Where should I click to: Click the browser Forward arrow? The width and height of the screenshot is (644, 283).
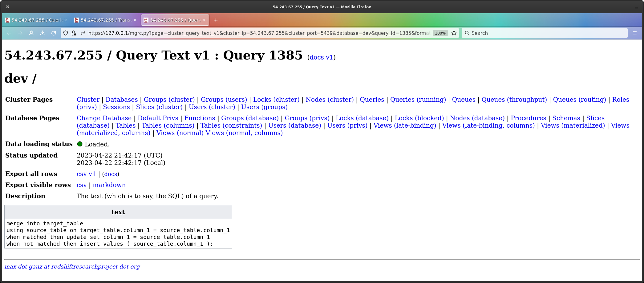[x=20, y=33]
